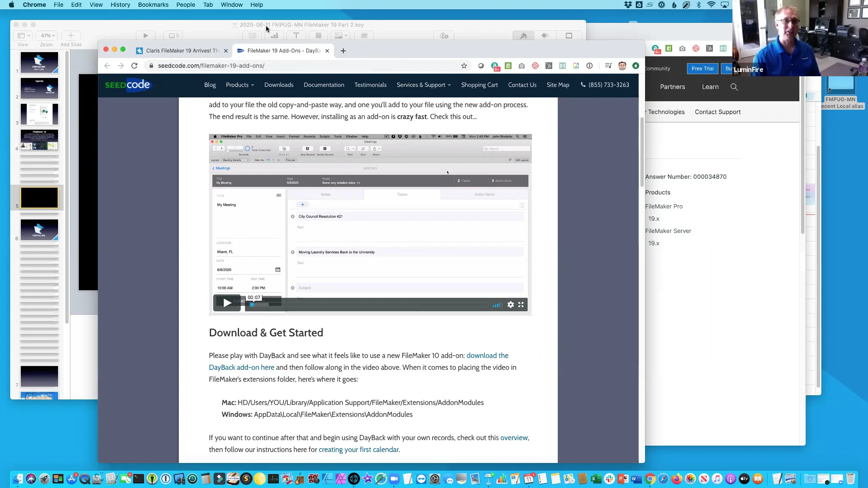The image size is (868, 488).
Task: Click Keynote Shape tool
Action: point(318,36)
